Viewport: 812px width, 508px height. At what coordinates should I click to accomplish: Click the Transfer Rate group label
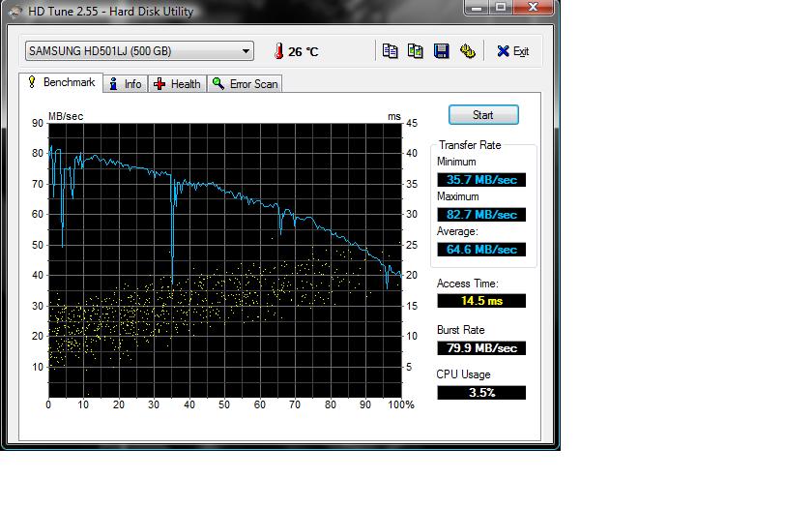click(470, 145)
